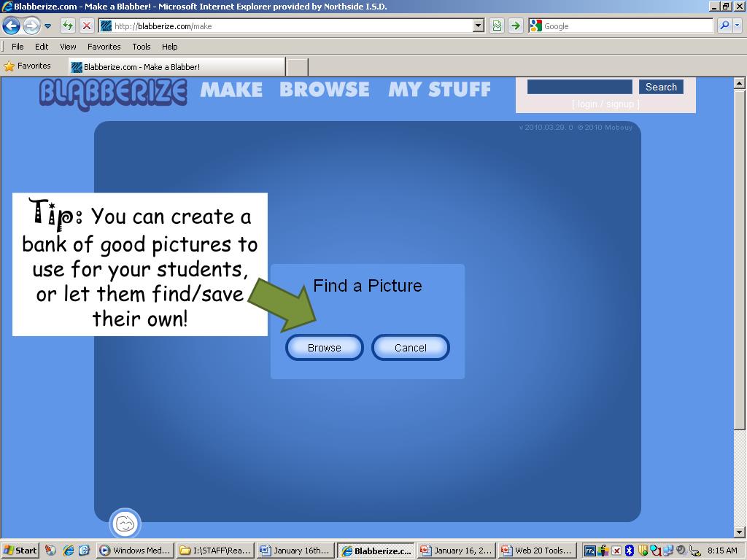Click the Bluetooth tray icon
Image resolution: width=747 pixels, height=560 pixels.
pos(630,551)
